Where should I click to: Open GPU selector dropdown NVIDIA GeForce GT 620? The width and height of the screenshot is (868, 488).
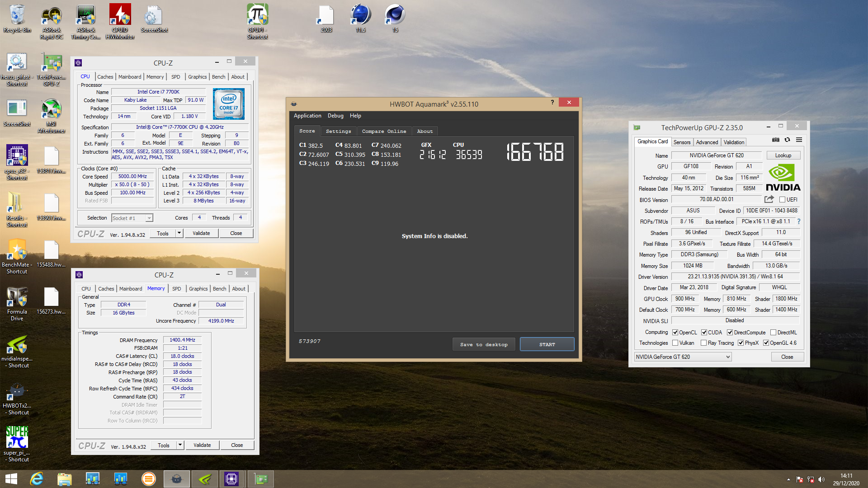click(x=683, y=357)
